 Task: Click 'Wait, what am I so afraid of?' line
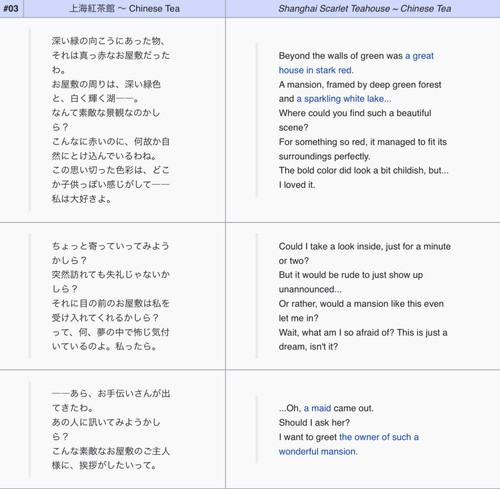point(363,333)
